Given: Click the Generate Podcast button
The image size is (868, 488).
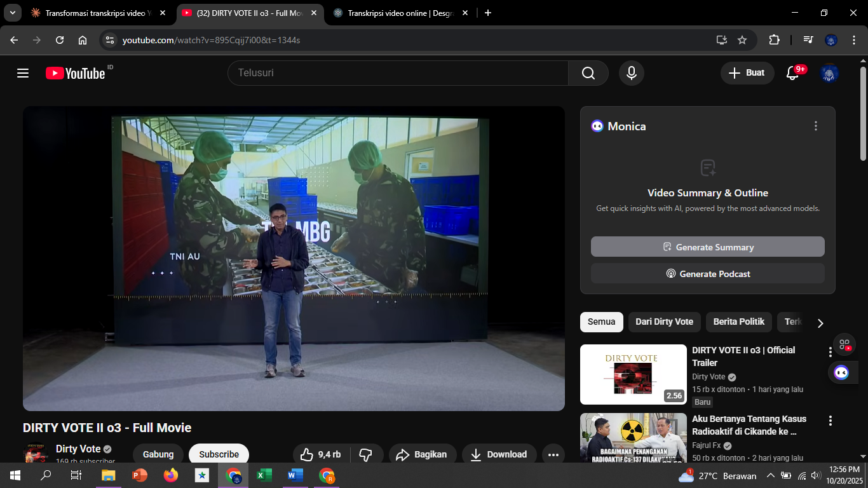Looking at the screenshot, I should pos(708,273).
